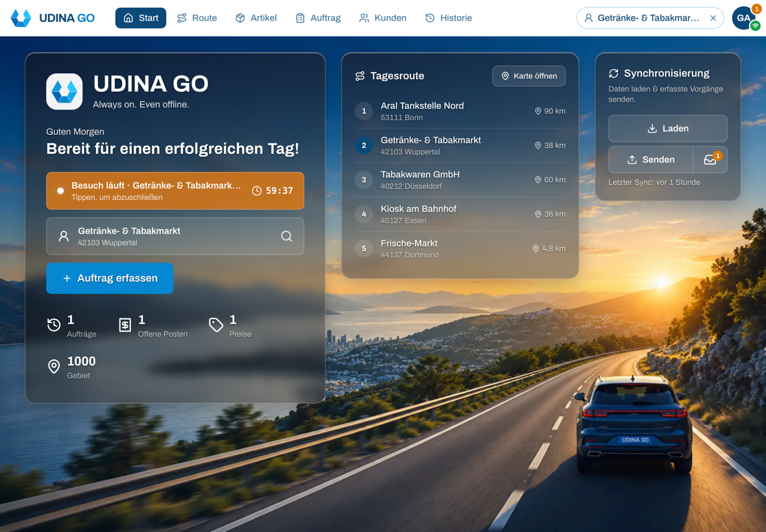766x532 pixels.
Task: Go to the Auftrag tab
Action: (x=318, y=18)
